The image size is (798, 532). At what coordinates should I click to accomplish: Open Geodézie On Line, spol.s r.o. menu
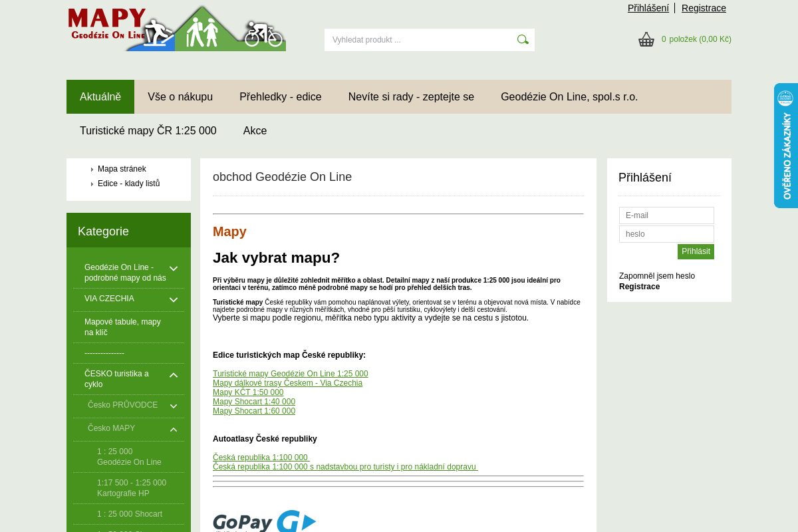pyautogui.click(x=569, y=96)
